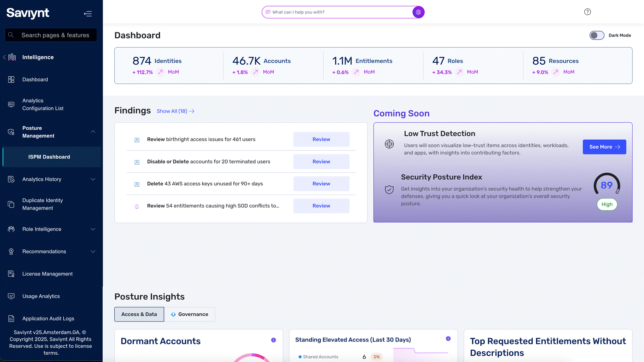Open help via the question mark icon
Screen dimensions: 644x362
[x=587, y=12]
